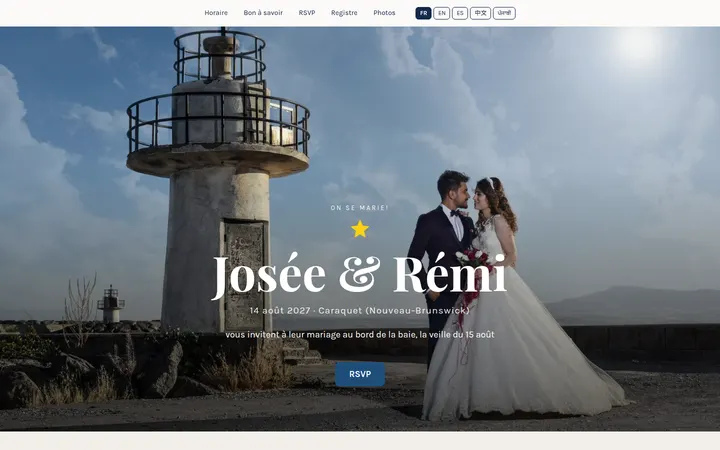Open RSVP in the top navigation
720x450 pixels.
(307, 13)
